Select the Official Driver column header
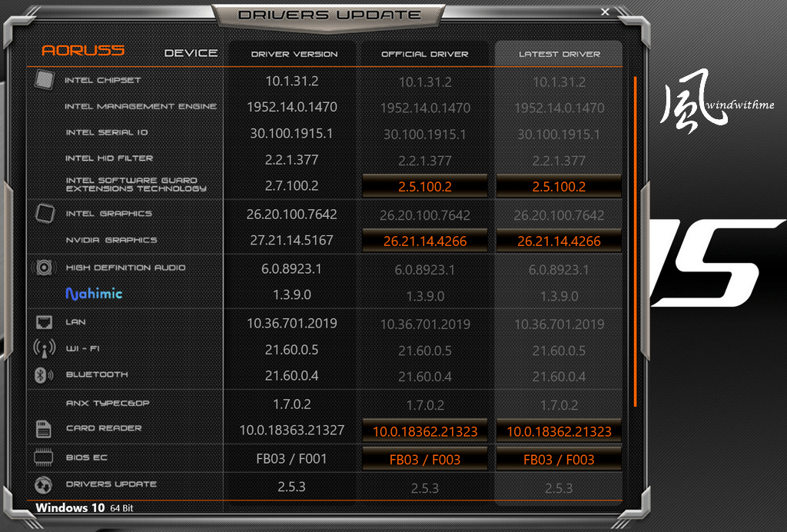The image size is (787, 532). [x=424, y=54]
